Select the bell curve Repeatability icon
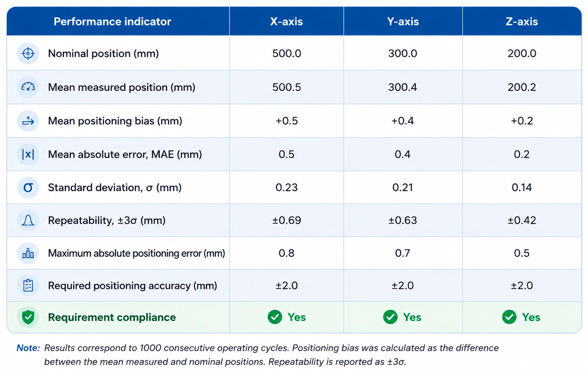Viewport: 588px width, 375px height. 28,220
